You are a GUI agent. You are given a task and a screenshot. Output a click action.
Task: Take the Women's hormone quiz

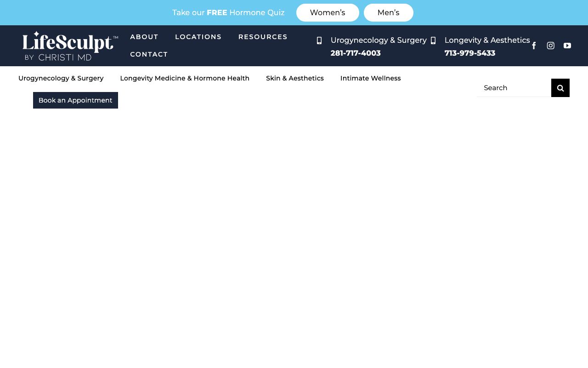pyautogui.click(x=328, y=13)
